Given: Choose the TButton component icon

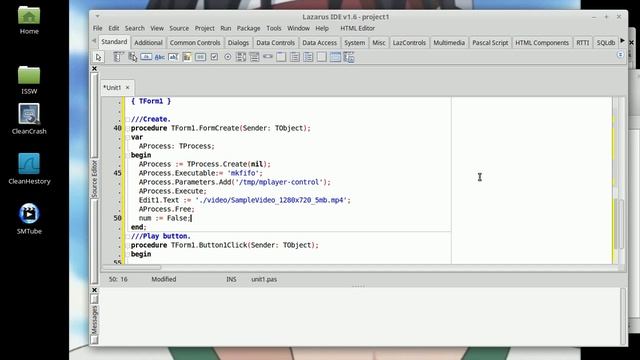Looking at the screenshot, I should point(146,57).
